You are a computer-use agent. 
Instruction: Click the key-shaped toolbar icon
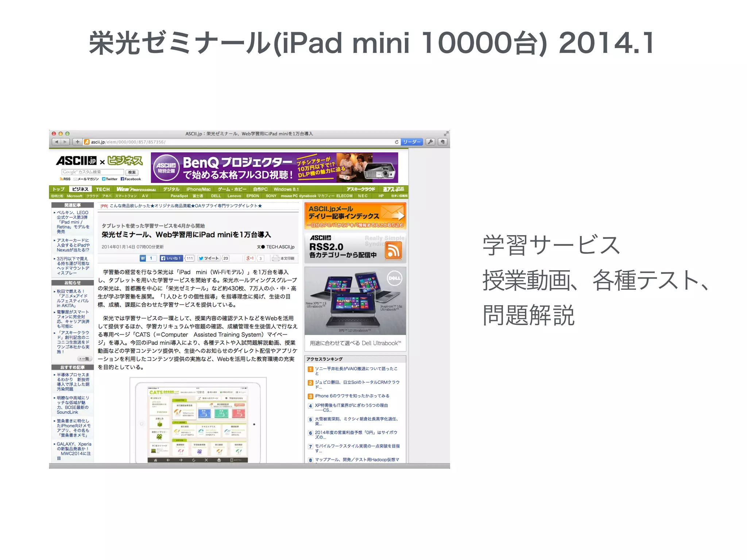pos(430,142)
